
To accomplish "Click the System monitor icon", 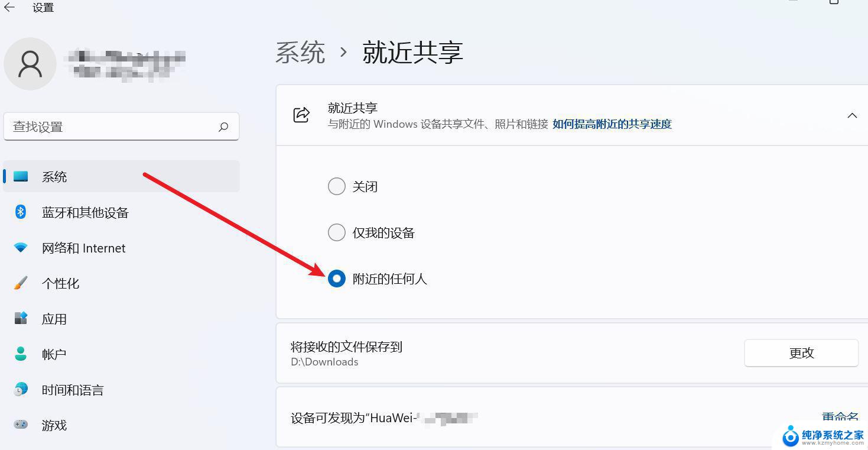I will pyautogui.click(x=21, y=176).
